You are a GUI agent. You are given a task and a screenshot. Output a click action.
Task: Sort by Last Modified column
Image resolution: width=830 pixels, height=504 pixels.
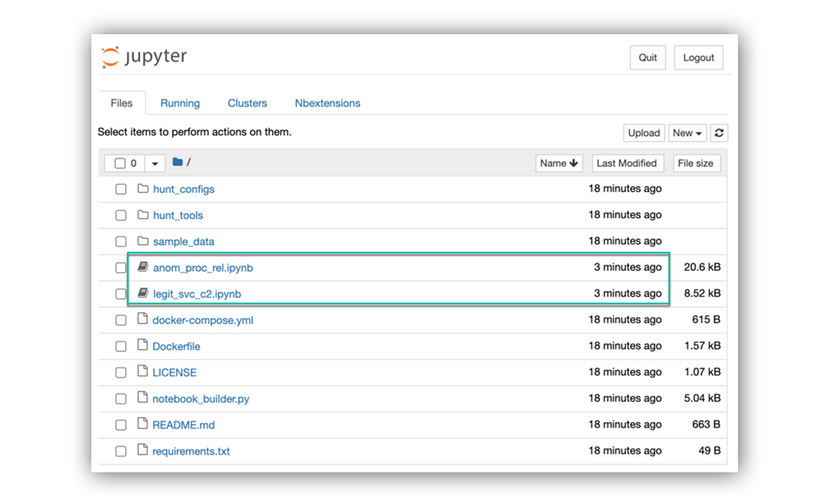coord(627,164)
